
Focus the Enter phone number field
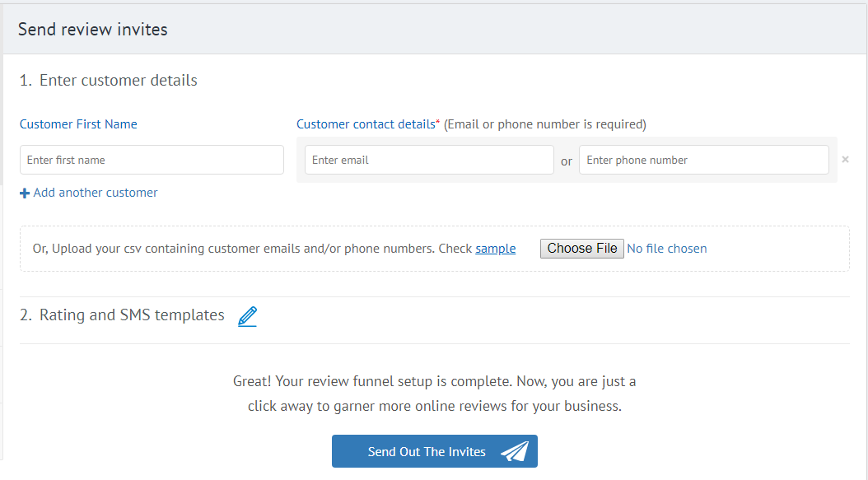pyautogui.click(x=703, y=160)
